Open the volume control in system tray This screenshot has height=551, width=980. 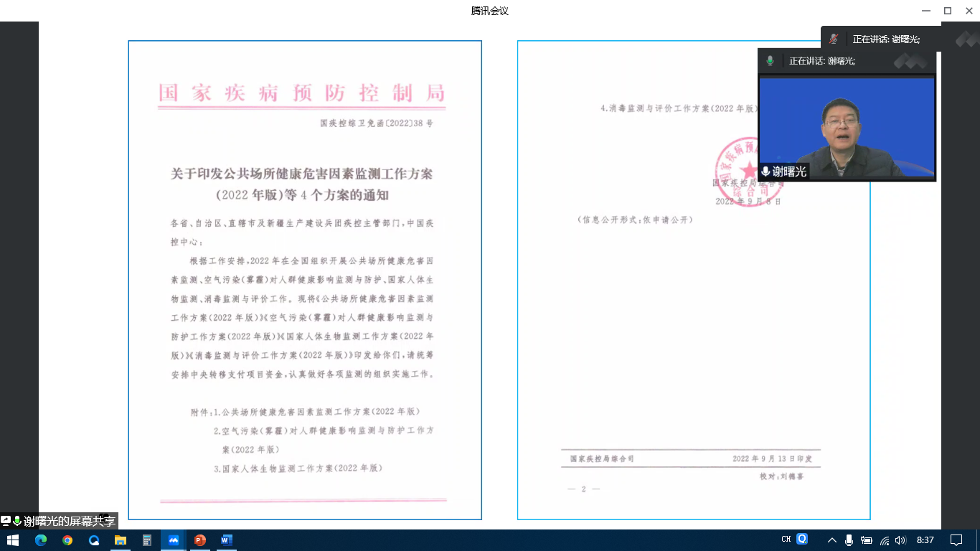point(900,540)
